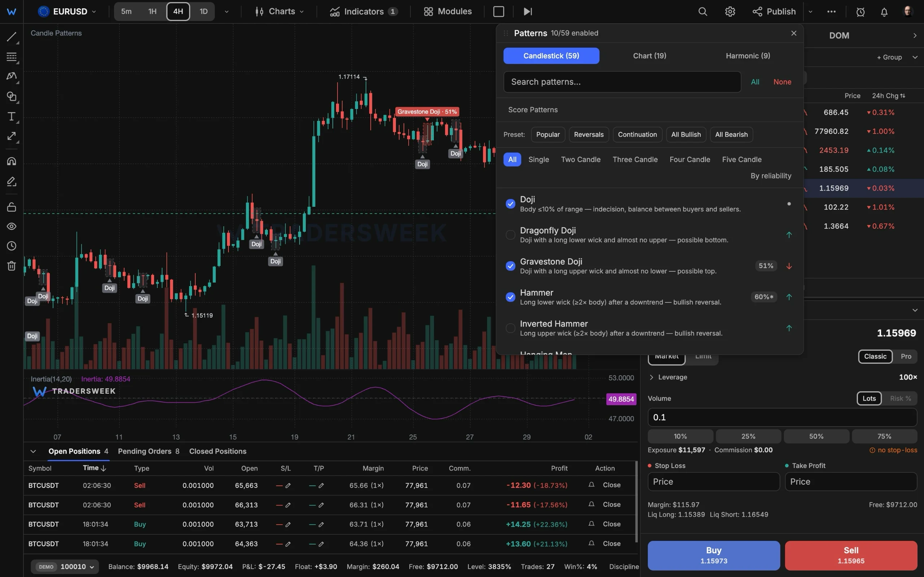Viewport: 924px width, 577px height.
Task: Apply the Reversals preset
Action: click(589, 135)
